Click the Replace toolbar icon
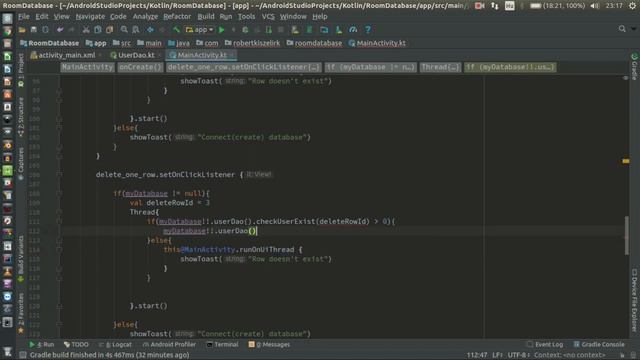The width and height of the screenshot is (640, 360). click(x=136, y=29)
